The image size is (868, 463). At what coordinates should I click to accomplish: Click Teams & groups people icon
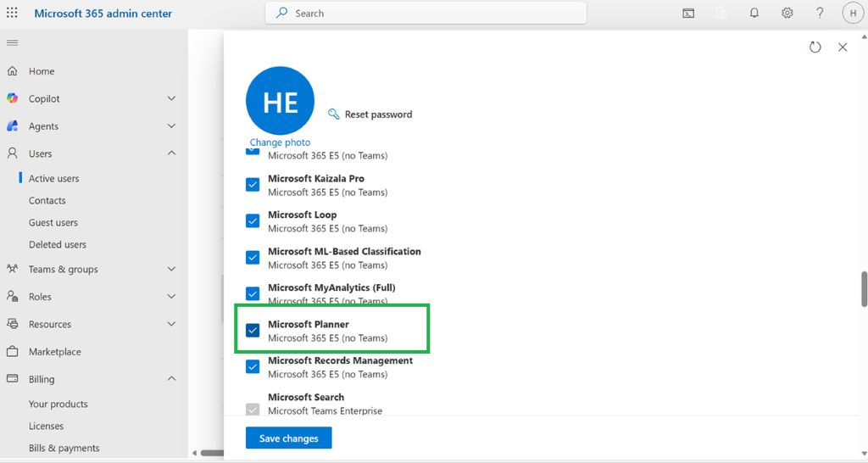12,269
